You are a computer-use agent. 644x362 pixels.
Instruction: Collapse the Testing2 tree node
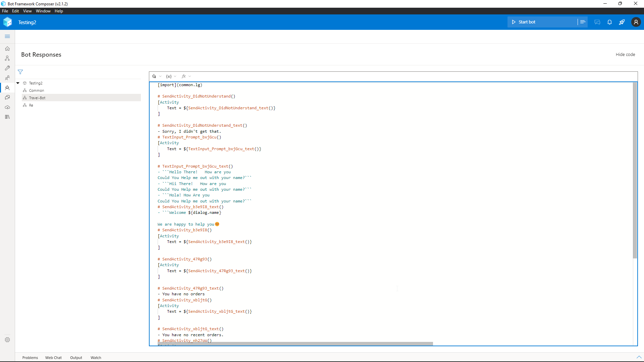(18, 83)
